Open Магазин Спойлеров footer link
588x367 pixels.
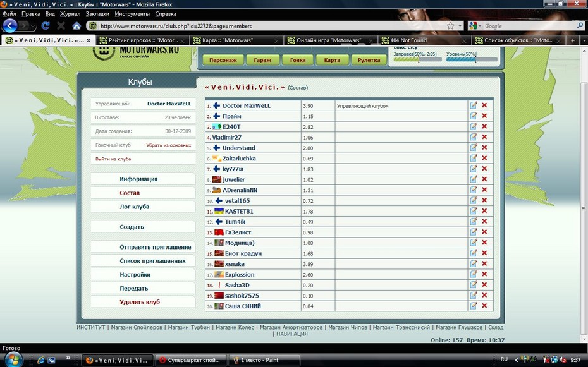[137, 327]
